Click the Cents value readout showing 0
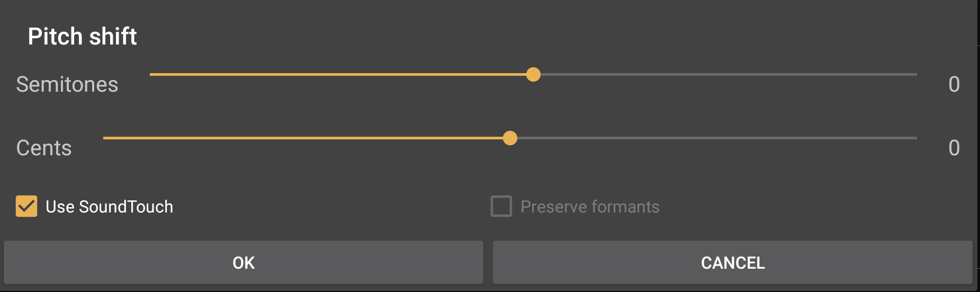Image resolution: width=980 pixels, height=292 pixels. click(x=954, y=148)
